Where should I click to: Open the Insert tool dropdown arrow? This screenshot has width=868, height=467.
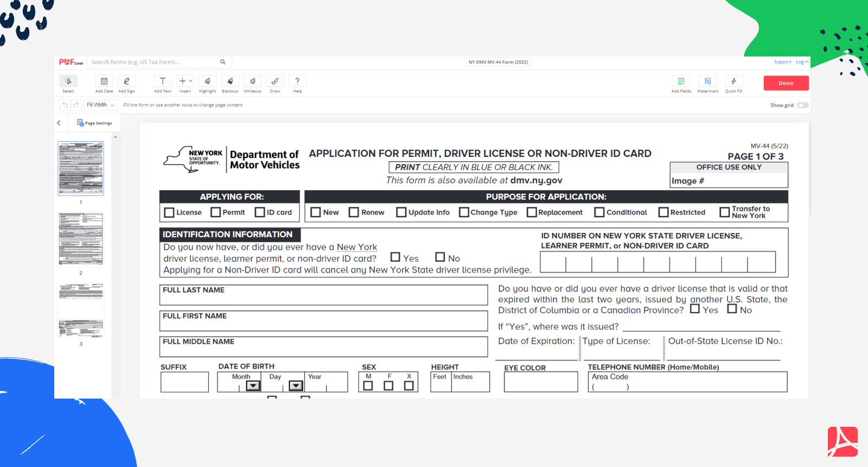coord(190,81)
